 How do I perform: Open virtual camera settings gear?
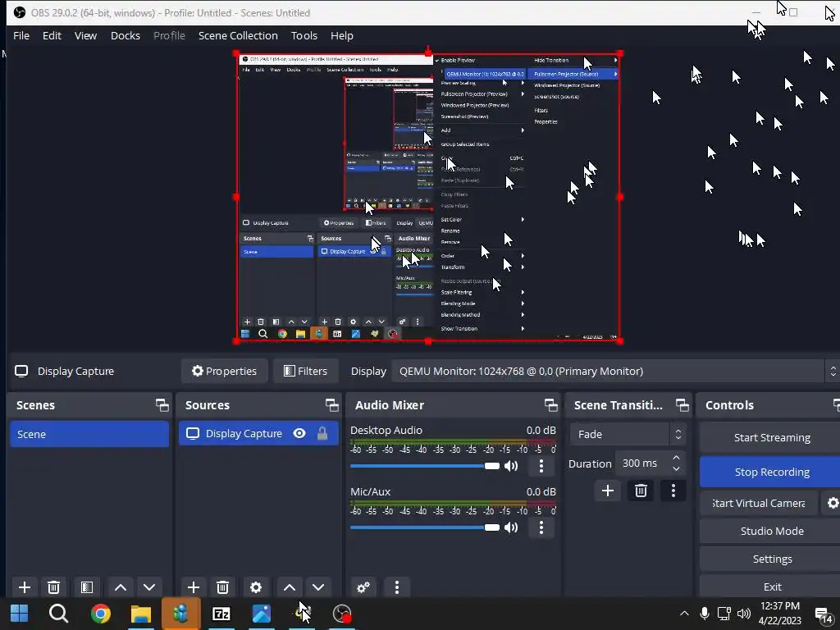pos(832,503)
